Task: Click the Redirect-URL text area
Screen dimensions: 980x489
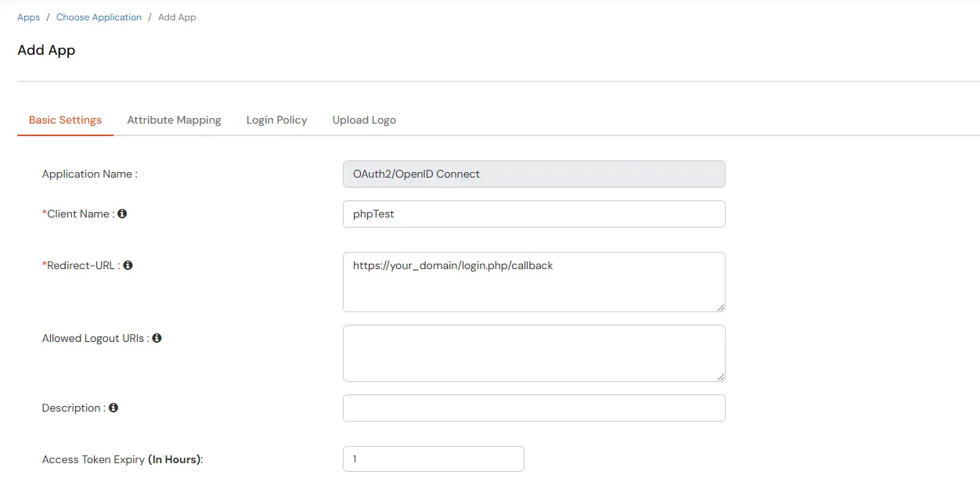Action: [533, 282]
